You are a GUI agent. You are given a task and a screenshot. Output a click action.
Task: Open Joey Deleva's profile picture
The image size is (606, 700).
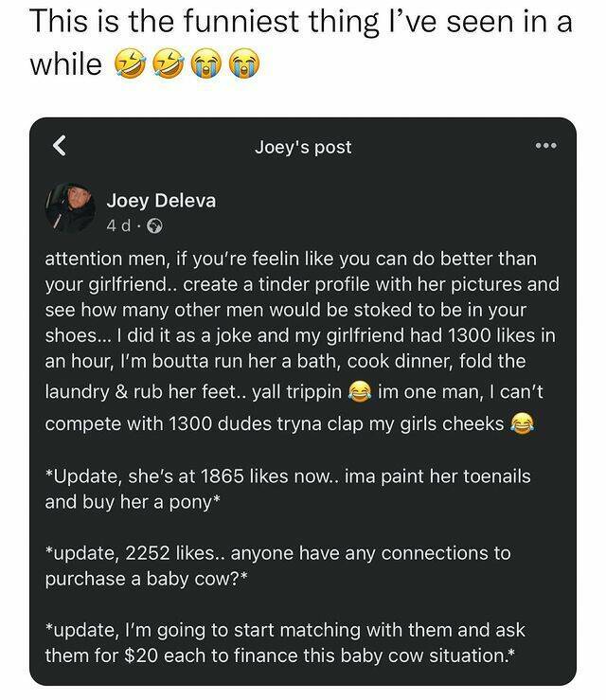coord(70,207)
